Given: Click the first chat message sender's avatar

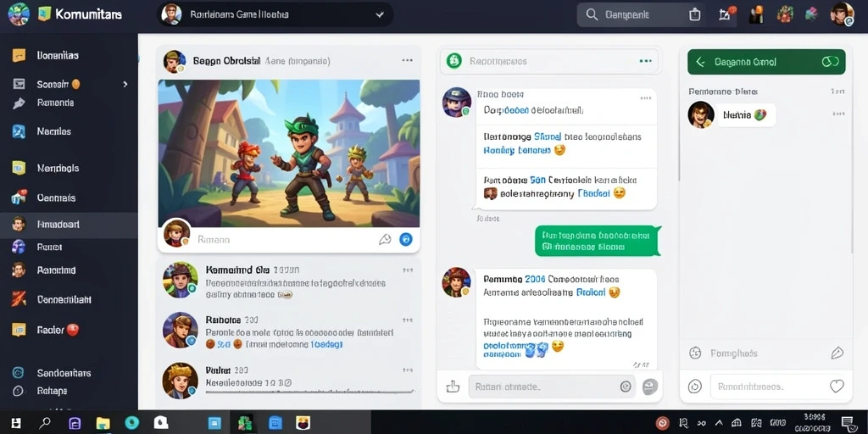Looking at the screenshot, I should click(457, 103).
